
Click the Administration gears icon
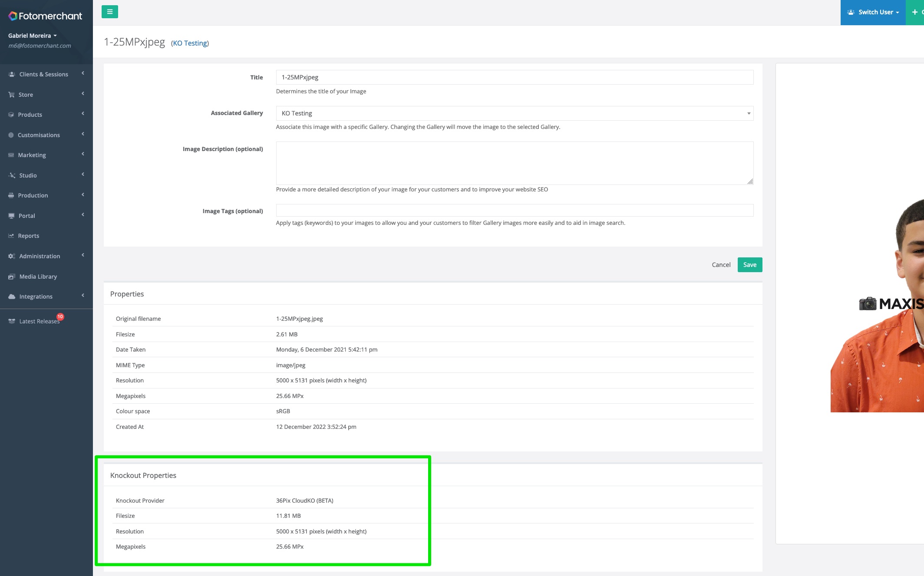[12, 256]
